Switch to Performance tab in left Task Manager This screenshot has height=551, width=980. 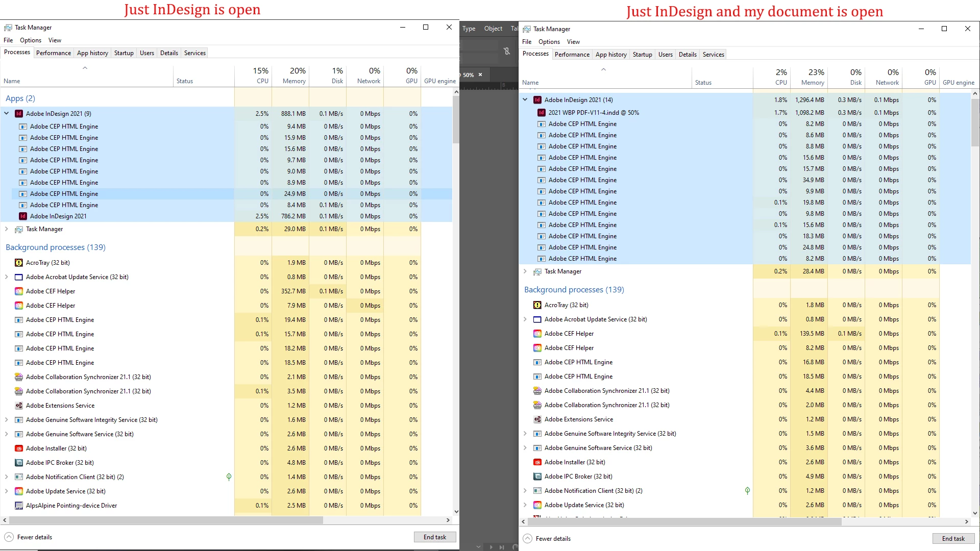(x=54, y=53)
